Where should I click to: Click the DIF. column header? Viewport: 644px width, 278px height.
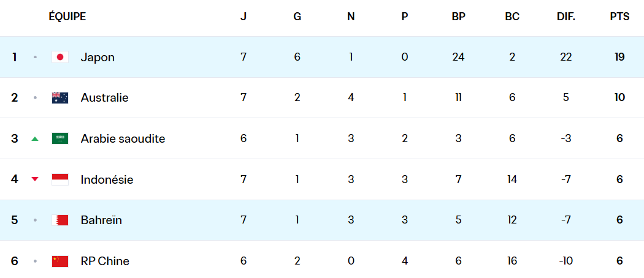click(x=565, y=17)
